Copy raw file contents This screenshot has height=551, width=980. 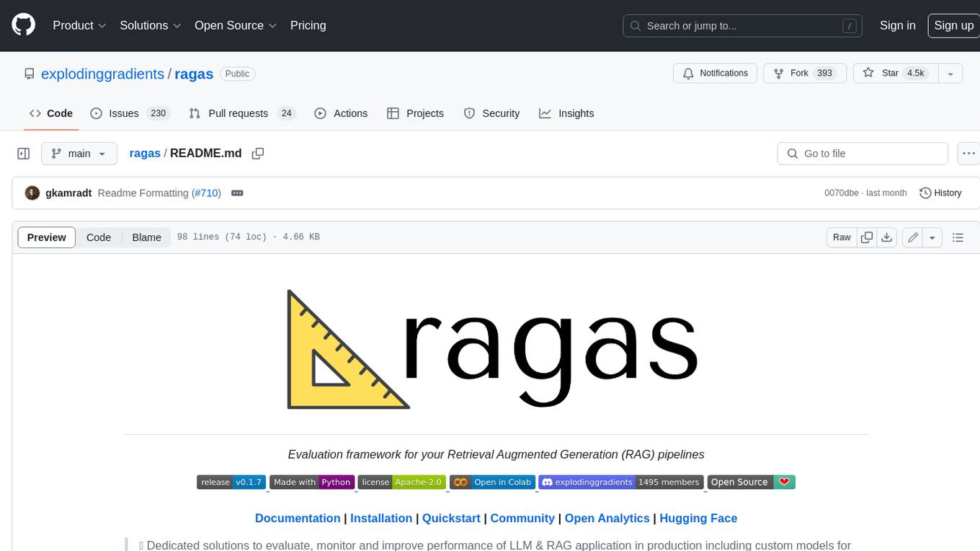pos(867,237)
